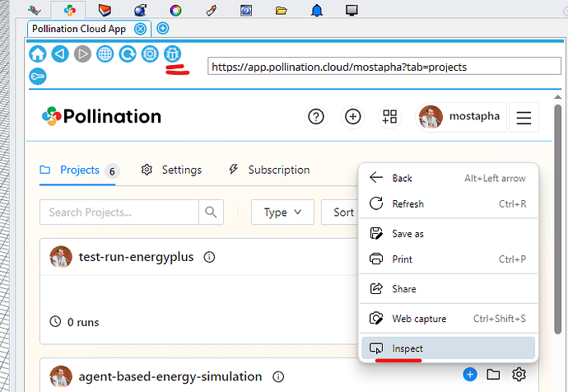Click the Search Projects input field
Image resolution: width=568 pixels, height=392 pixels.
pyautogui.click(x=119, y=212)
